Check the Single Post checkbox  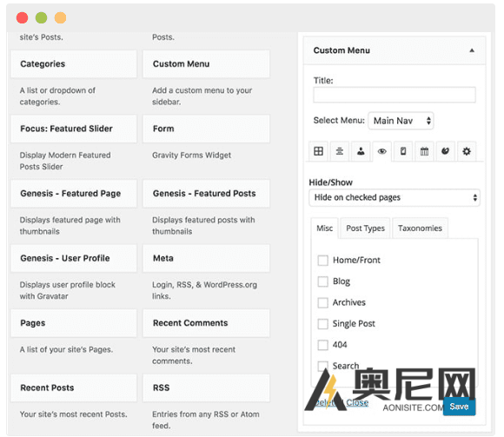(322, 324)
